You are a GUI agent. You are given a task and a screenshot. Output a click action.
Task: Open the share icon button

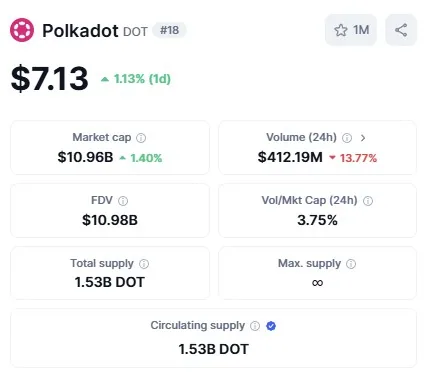pos(401,30)
